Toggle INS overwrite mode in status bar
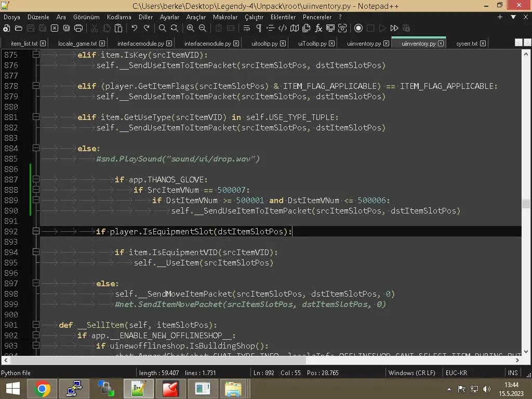Image resolution: width=532 pixels, height=399 pixels. coord(512,373)
